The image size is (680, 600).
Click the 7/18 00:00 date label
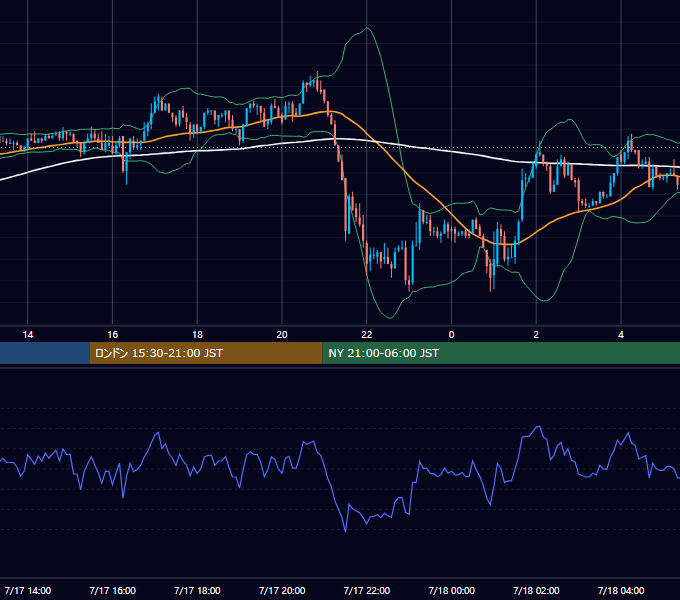pyautogui.click(x=451, y=590)
